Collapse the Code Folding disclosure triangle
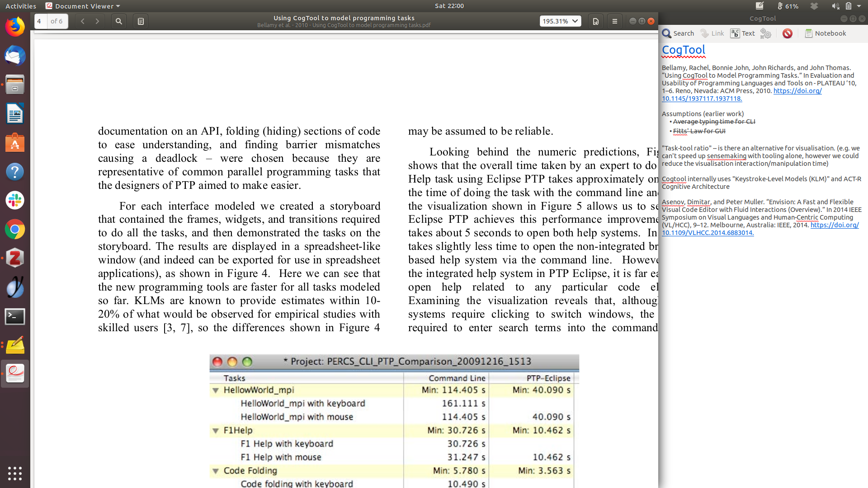Screen dimensions: 868x488 (x=216, y=471)
